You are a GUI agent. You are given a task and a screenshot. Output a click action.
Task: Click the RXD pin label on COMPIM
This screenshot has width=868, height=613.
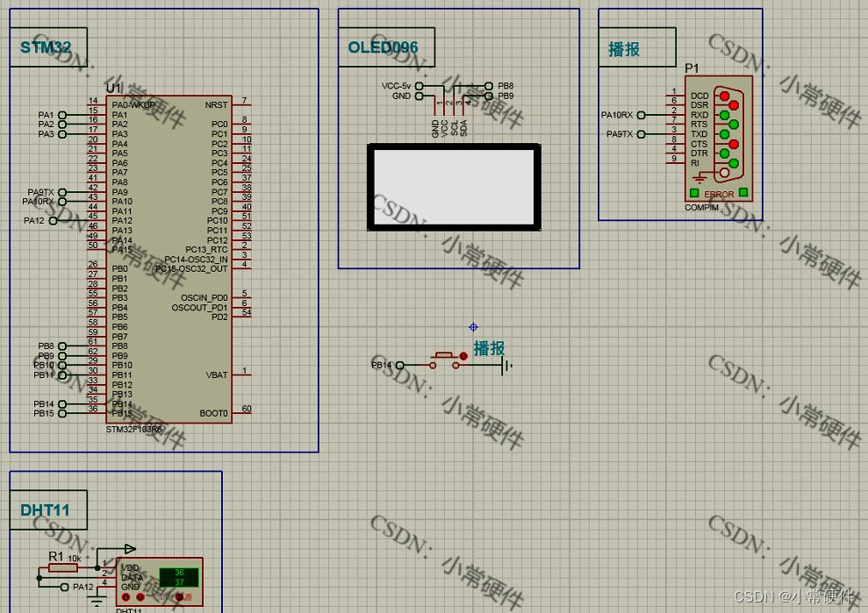(x=699, y=115)
